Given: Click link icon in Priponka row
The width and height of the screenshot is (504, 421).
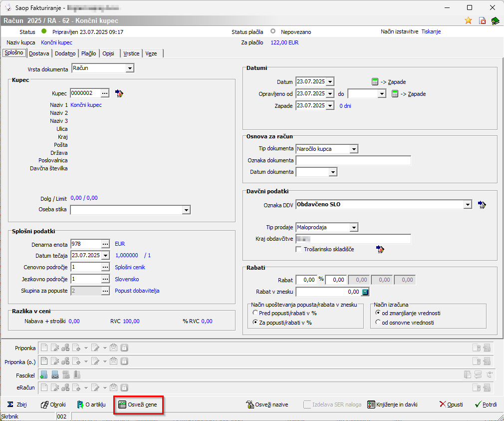Looking at the screenshot, I should (65, 348).
